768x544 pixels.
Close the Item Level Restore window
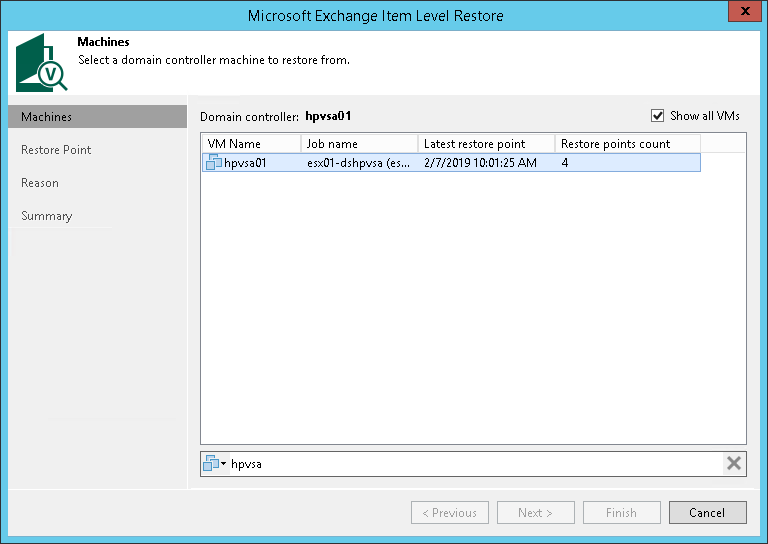[x=744, y=11]
